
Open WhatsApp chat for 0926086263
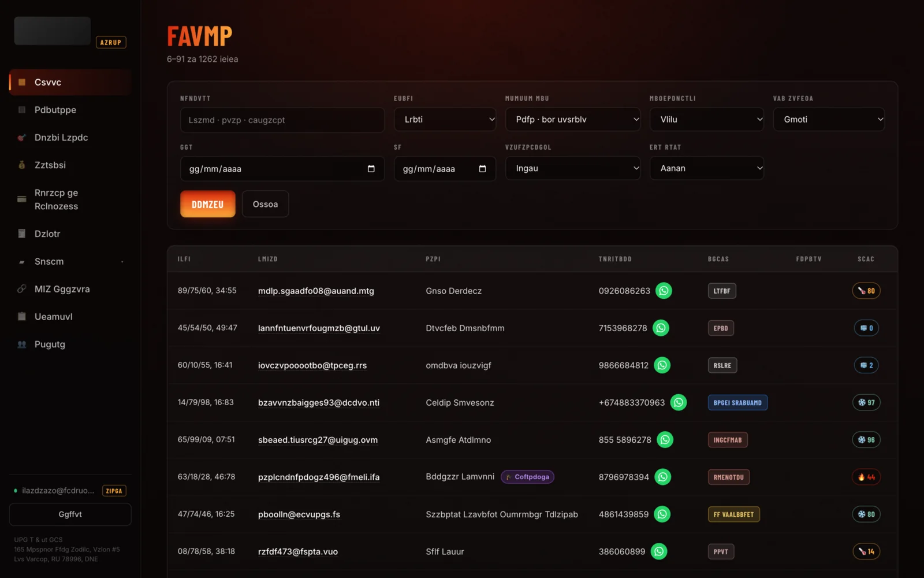664,291
